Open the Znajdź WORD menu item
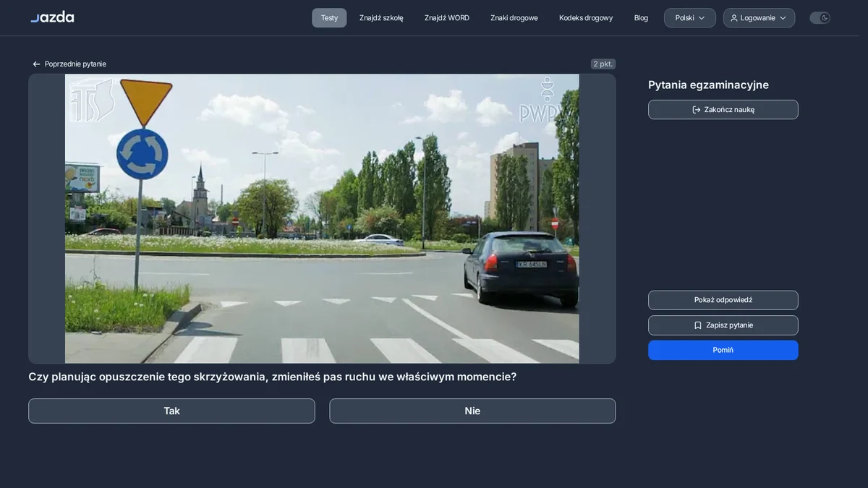This screenshot has height=488, width=868. pyautogui.click(x=447, y=18)
